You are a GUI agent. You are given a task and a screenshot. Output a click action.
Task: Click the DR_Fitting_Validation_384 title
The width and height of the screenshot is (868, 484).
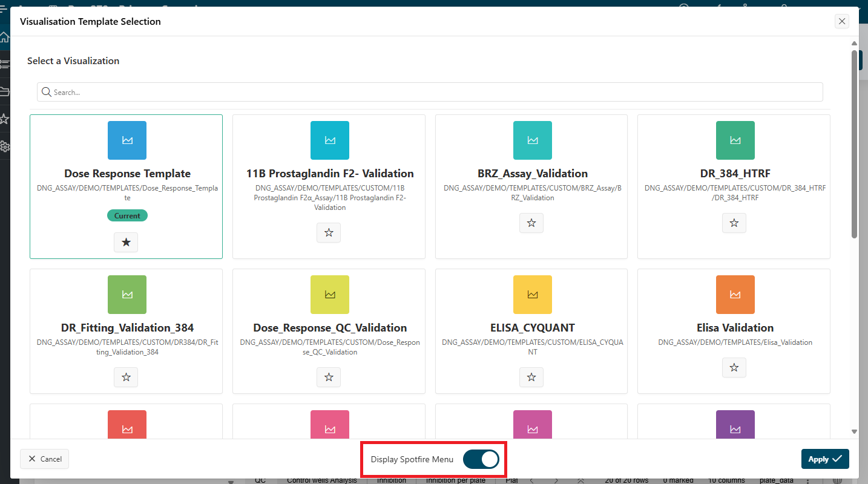coord(127,328)
